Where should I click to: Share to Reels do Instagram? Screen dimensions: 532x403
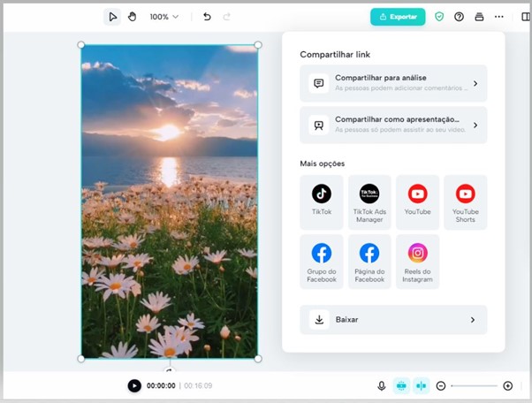[417, 261]
